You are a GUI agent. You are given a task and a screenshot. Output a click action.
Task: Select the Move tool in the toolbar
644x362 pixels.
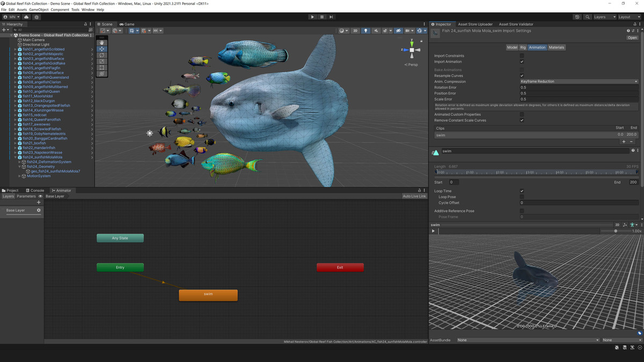(x=102, y=49)
